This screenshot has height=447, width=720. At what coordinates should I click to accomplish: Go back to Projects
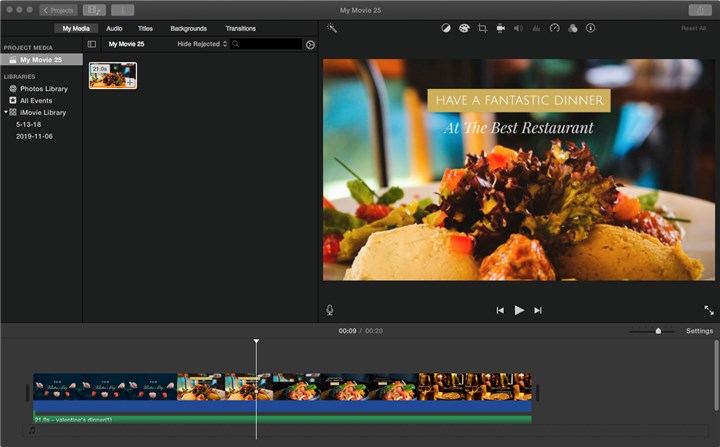pos(58,9)
